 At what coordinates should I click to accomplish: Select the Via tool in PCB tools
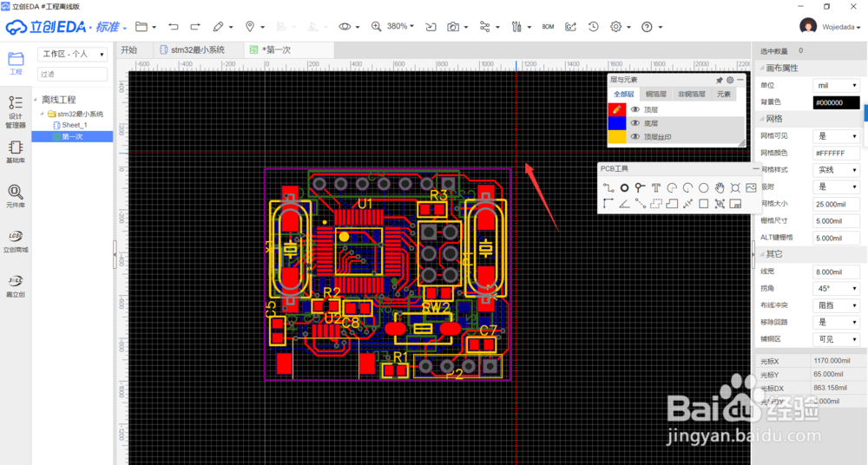click(640, 187)
